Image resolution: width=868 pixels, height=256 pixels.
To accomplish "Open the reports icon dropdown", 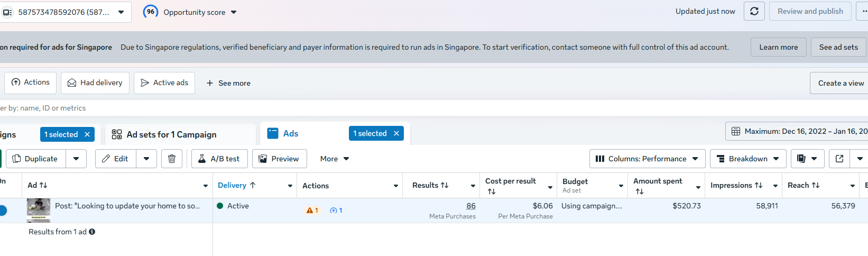I will pos(807,159).
